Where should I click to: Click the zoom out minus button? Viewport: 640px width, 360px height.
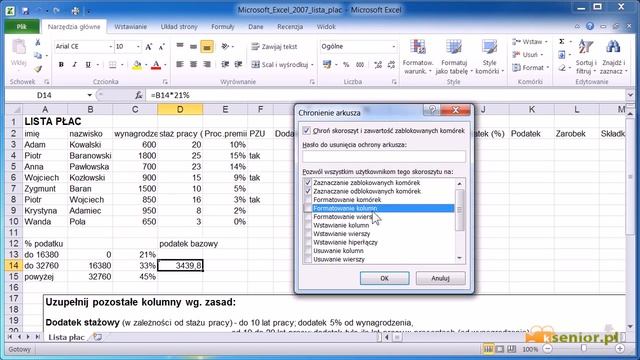pos(548,349)
